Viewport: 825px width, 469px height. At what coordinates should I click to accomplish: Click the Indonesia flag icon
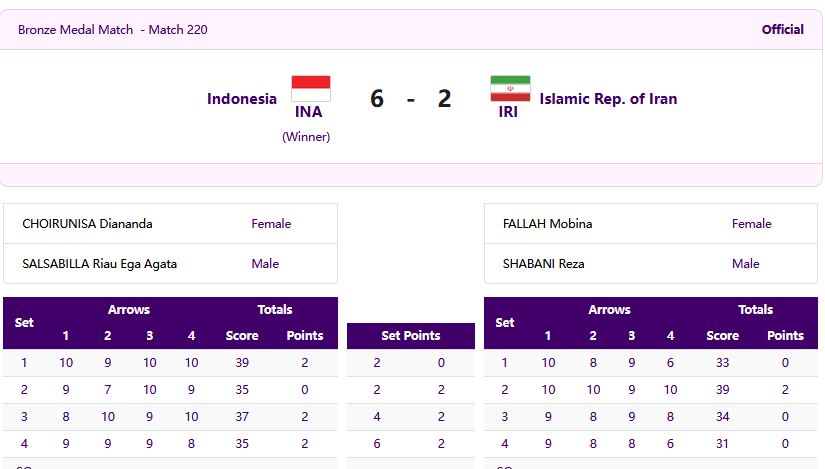[x=311, y=88]
